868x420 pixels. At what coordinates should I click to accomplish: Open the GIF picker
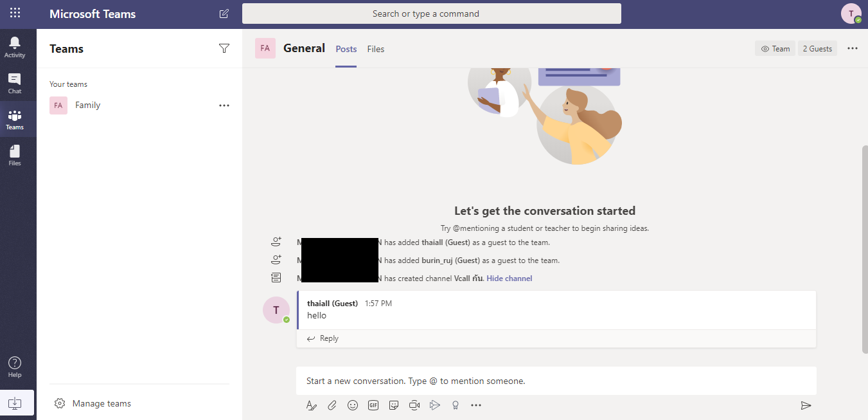[x=373, y=405]
